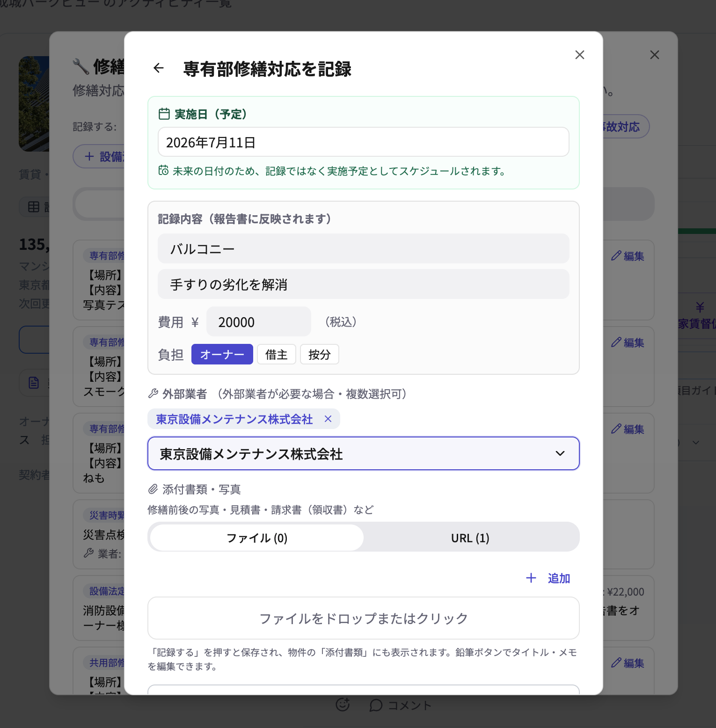Click the 設備法定 tagged entry in background list

[99, 608]
